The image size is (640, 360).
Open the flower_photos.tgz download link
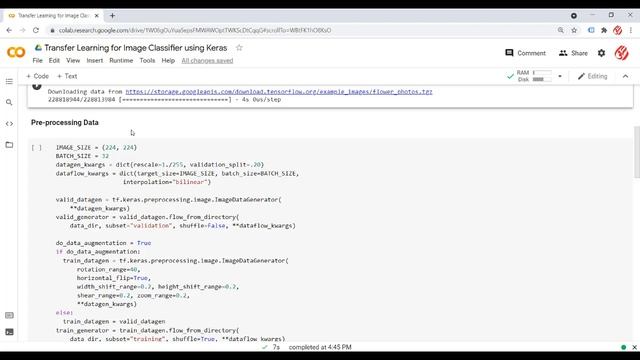click(279, 92)
